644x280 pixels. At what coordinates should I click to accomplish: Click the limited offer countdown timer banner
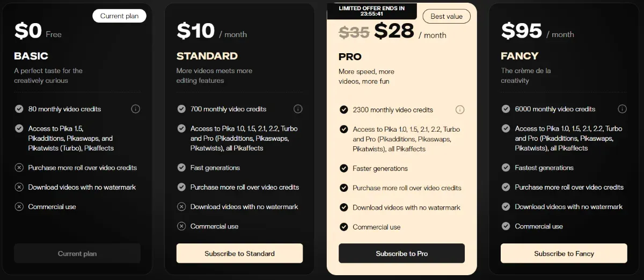371,11
